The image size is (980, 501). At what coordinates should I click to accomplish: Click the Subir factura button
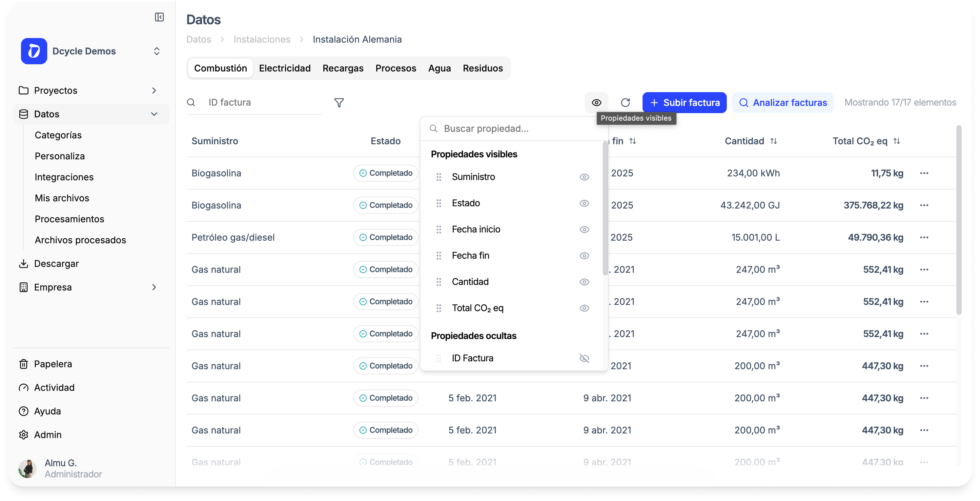tap(684, 103)
